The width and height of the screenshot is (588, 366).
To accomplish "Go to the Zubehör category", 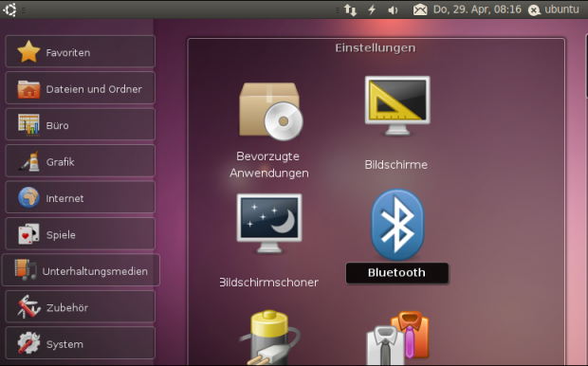I will point(81,307).
